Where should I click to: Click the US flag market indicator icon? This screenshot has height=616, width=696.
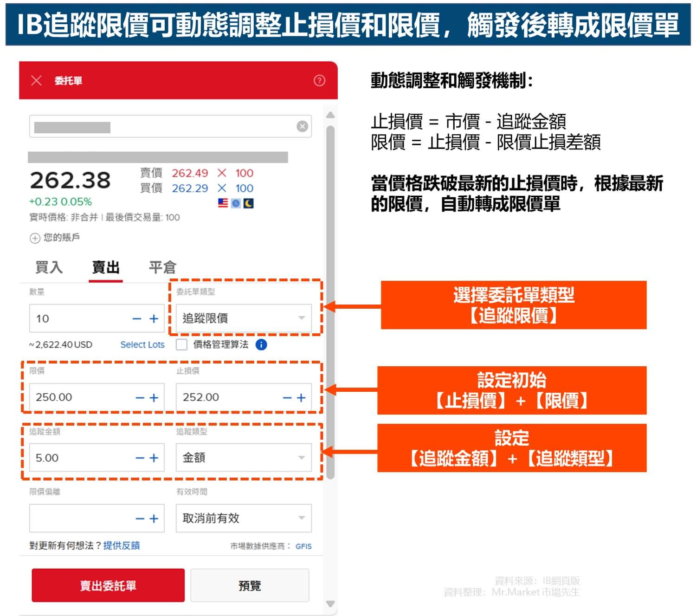tap(223, 203)
